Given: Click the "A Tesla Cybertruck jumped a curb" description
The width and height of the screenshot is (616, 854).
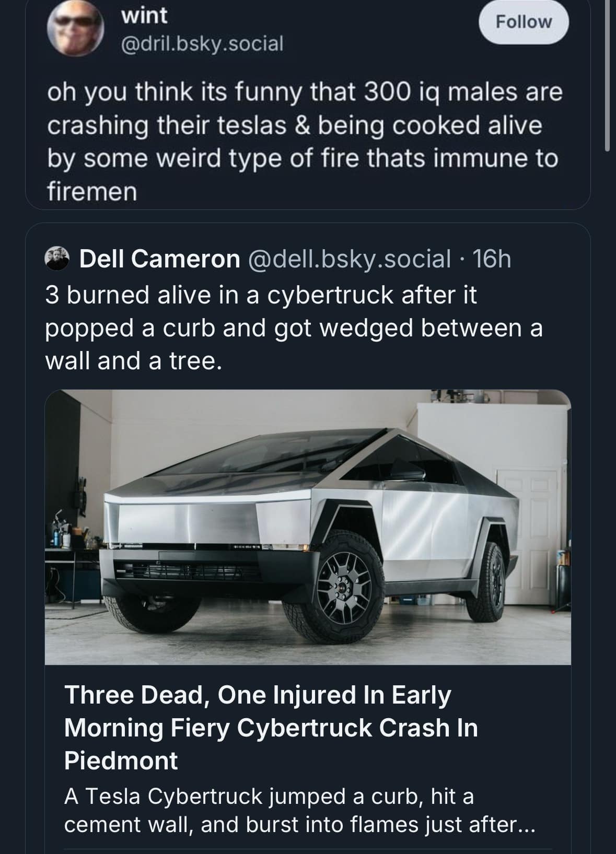Looking at the screenshot, I should click(299, 810).
